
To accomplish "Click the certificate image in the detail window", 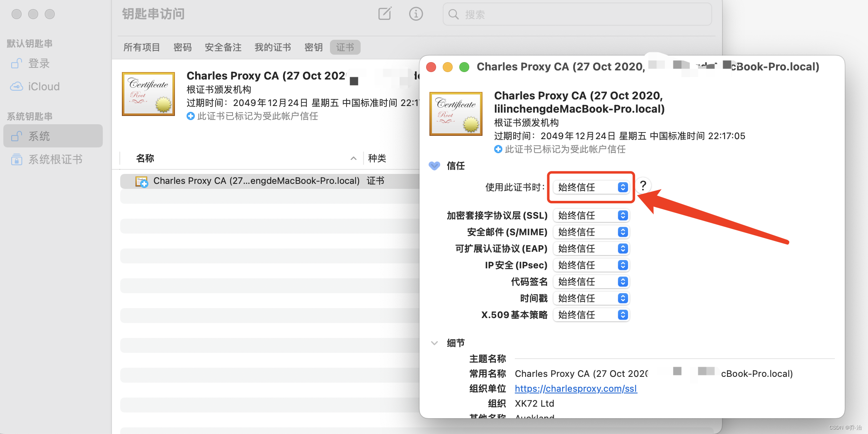I will (456, 114).
